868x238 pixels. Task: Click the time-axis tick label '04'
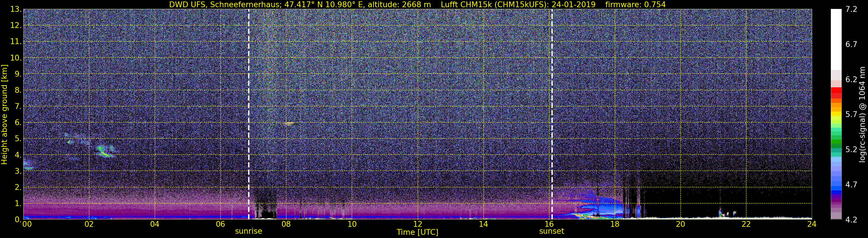[x=155, y=224]
